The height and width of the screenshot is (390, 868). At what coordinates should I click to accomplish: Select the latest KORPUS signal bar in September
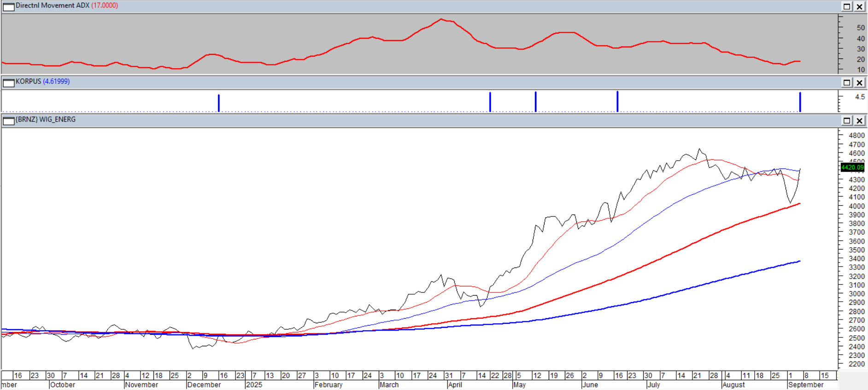click(800, 102)
